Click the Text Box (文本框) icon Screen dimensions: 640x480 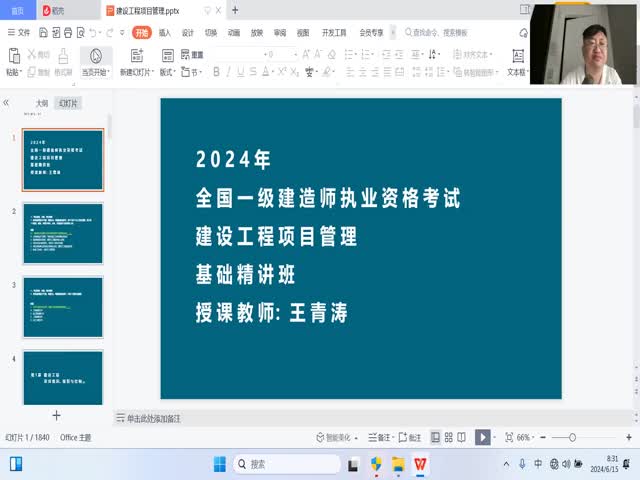click(518, 56)
